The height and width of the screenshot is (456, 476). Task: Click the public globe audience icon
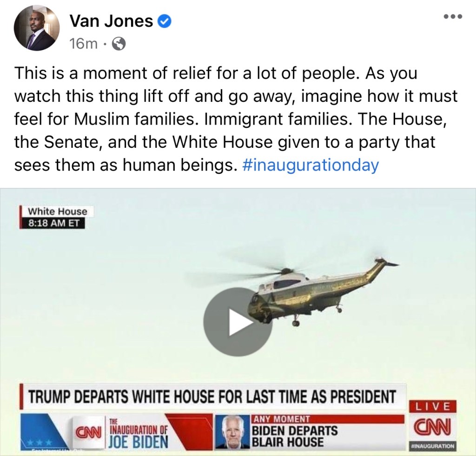(119, 44)
